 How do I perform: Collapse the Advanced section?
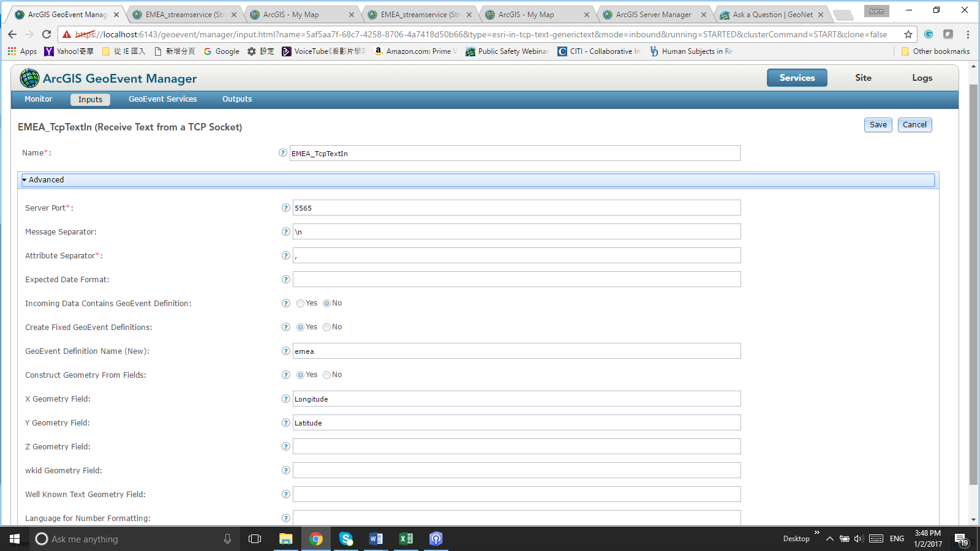pyautogui.click(x=478, y=180)
